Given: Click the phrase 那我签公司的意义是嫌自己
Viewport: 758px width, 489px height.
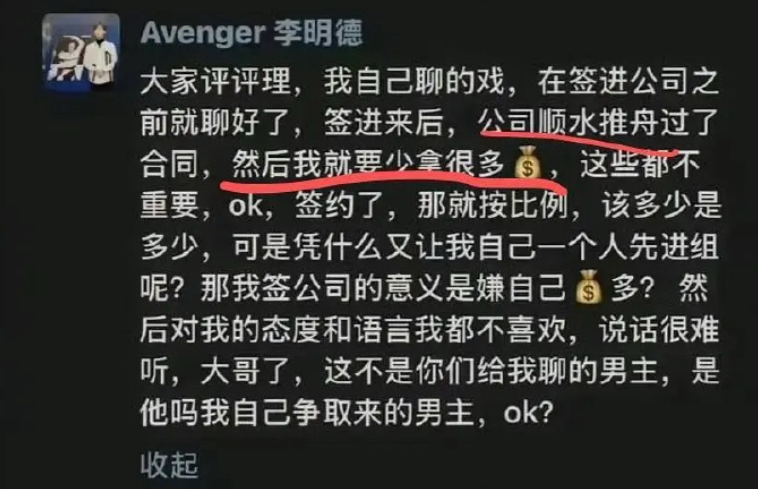Looking at the screenshot, I should click(x=383, y=288).
